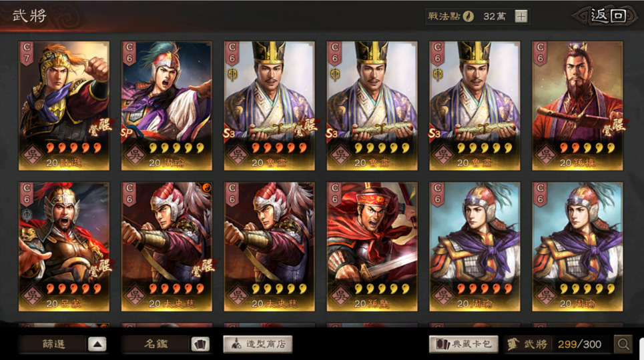Select the 呂蒙 general card
The height and width of the screenshot is (360, 644).
click(64, 246)
